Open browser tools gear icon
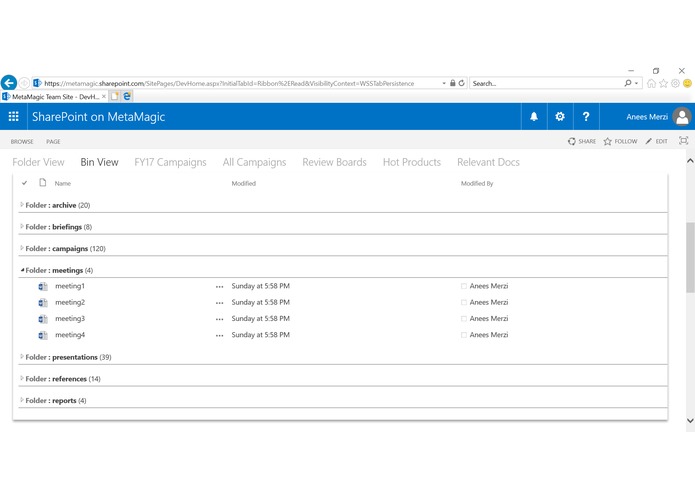 [675, 83]
